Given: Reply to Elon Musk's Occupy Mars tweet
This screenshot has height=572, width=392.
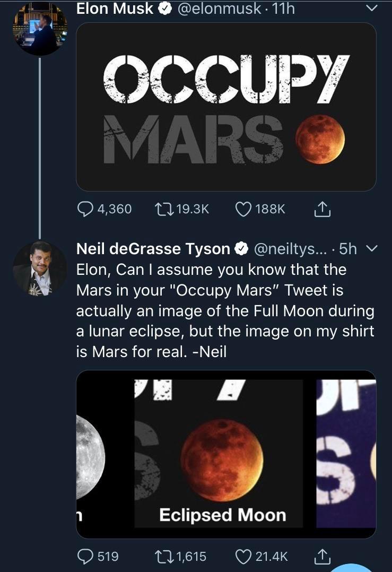Looking at the screenshot, I should (x=86, y=209).
